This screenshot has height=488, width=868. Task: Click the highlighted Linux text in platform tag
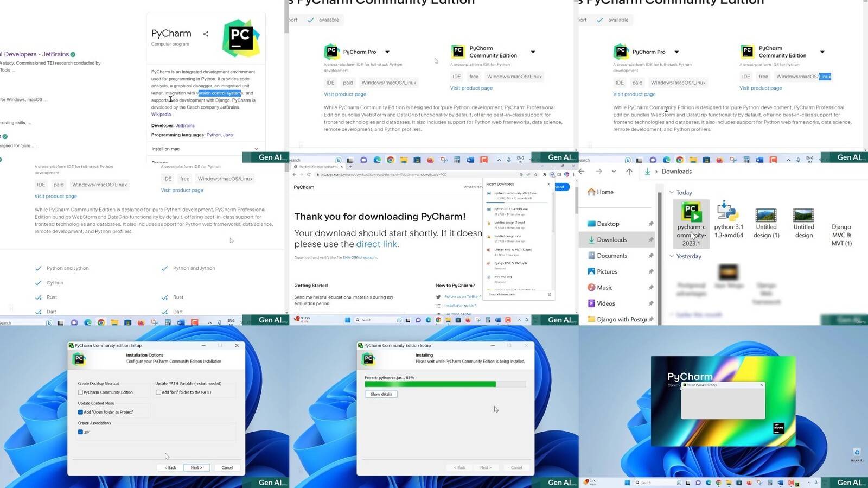tap(825, 77)
